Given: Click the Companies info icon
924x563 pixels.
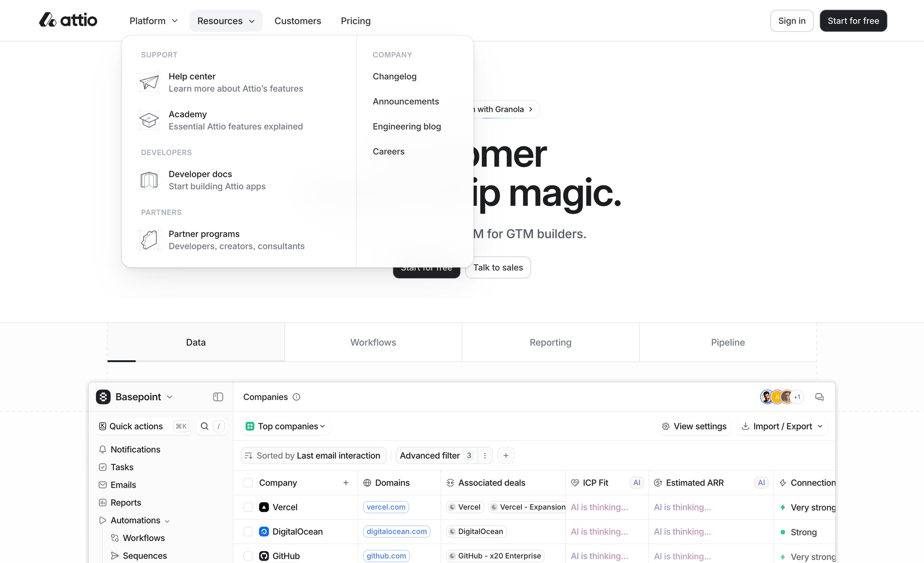Looking at the screenshot, I should coord(296,397).
